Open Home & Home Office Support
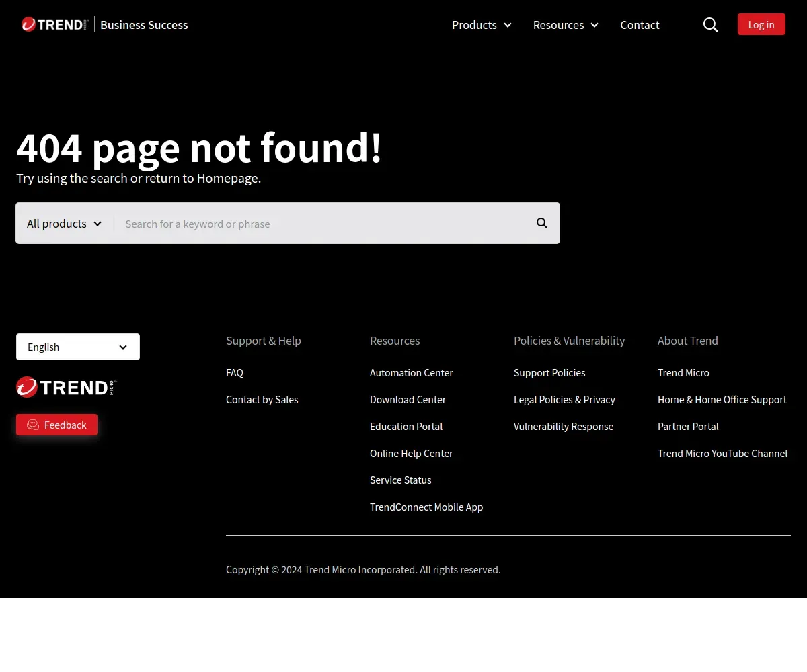The width and height of the screenshot is (807, 672). (722, 399)
